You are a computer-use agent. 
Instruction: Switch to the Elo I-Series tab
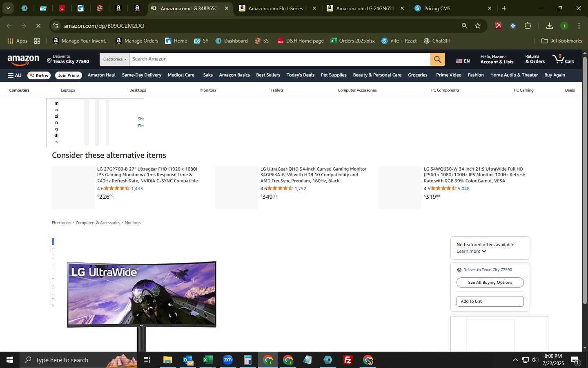click(277, 8)
